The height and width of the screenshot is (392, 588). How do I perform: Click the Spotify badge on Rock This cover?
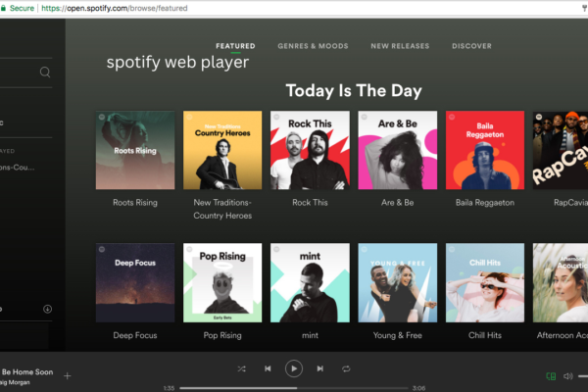pyautogui.click(x=276, y=117)
